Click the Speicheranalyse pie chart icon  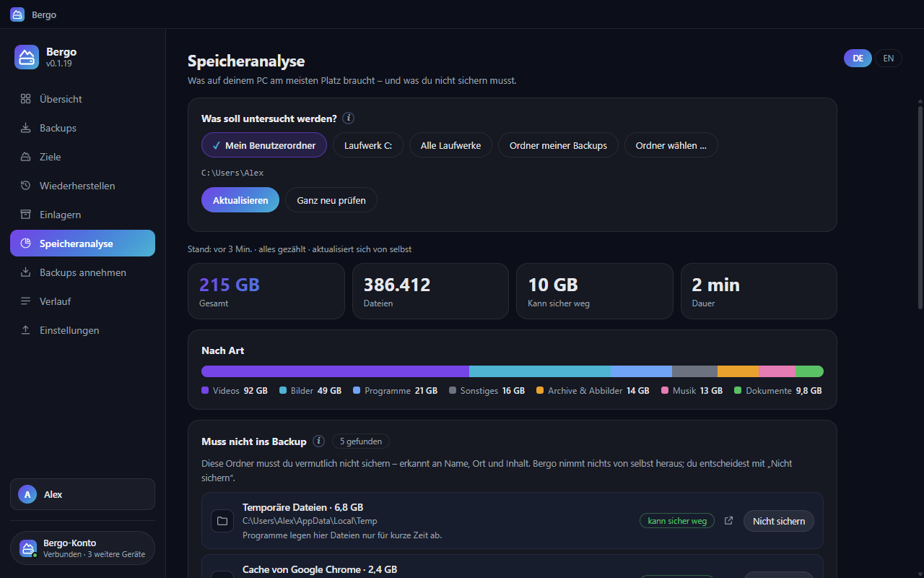tap(25, 243)
